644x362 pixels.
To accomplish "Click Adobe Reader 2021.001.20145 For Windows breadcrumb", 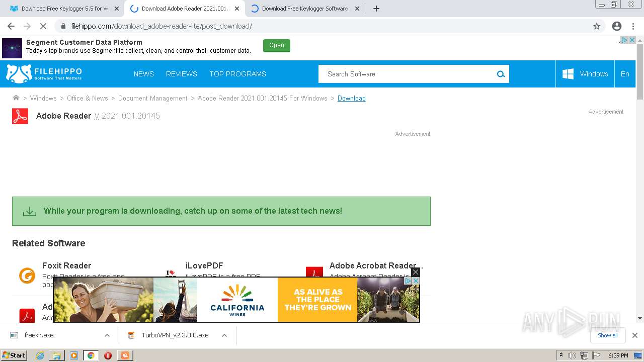I will click(263, 98).
